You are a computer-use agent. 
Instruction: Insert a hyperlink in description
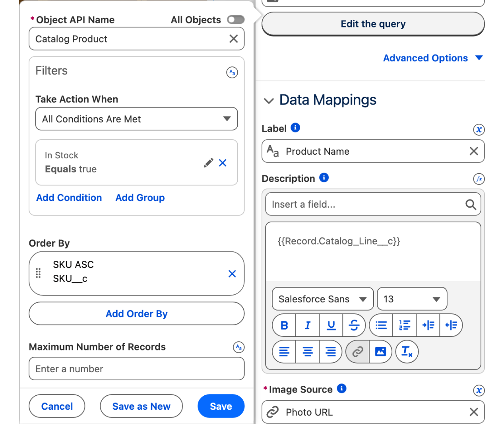click(x=358, y=352)
